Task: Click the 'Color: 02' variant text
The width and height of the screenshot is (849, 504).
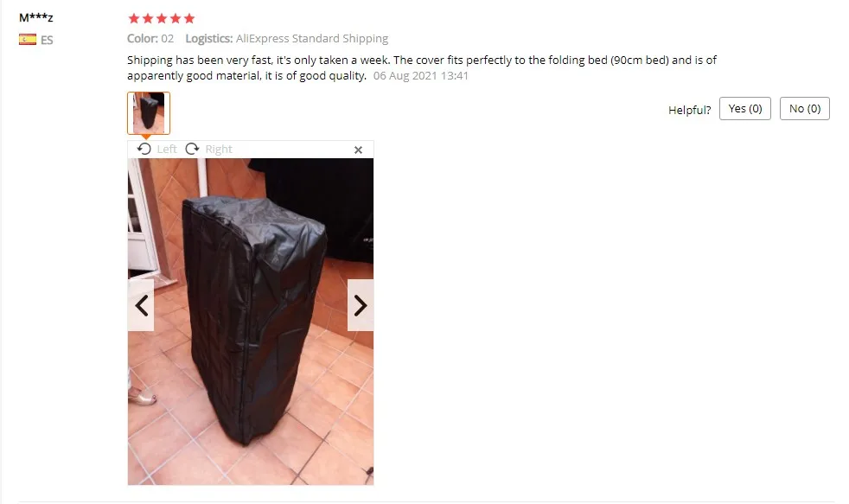Action: click(150, 38)
